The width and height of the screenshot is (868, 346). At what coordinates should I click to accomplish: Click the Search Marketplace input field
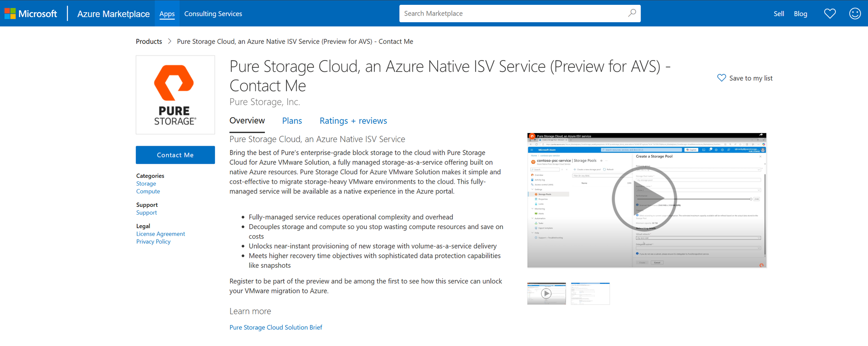pyautogui.click(x=512, y=13)
